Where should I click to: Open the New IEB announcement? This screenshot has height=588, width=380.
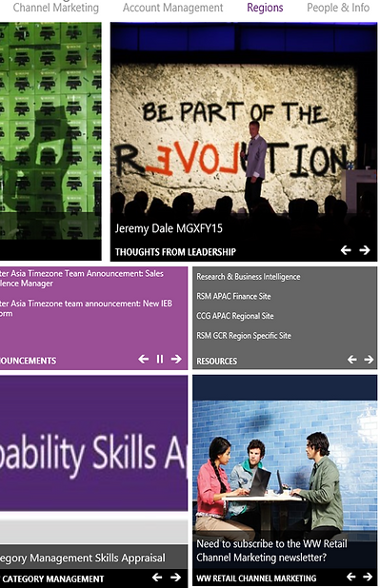(86, 308)
